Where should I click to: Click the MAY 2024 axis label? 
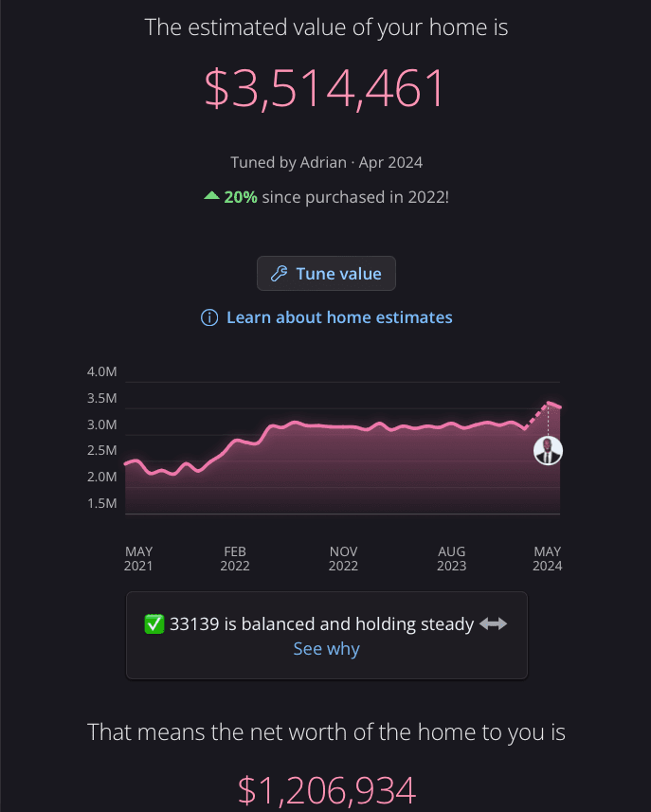(x=548, y=559)
